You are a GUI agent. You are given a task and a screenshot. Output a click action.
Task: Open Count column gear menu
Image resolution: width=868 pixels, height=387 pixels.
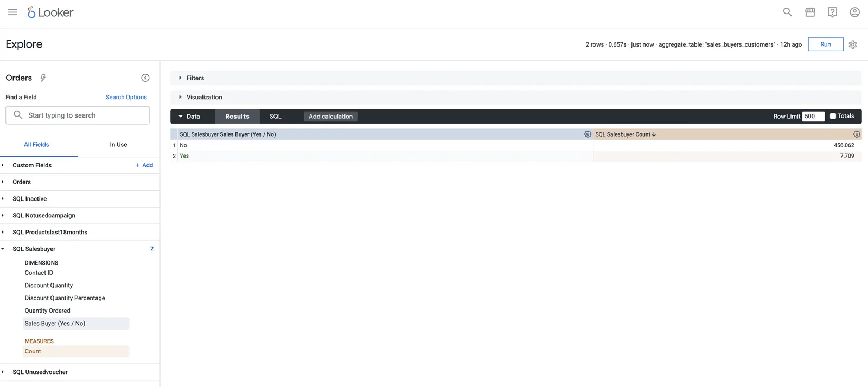tap(857, 134)
